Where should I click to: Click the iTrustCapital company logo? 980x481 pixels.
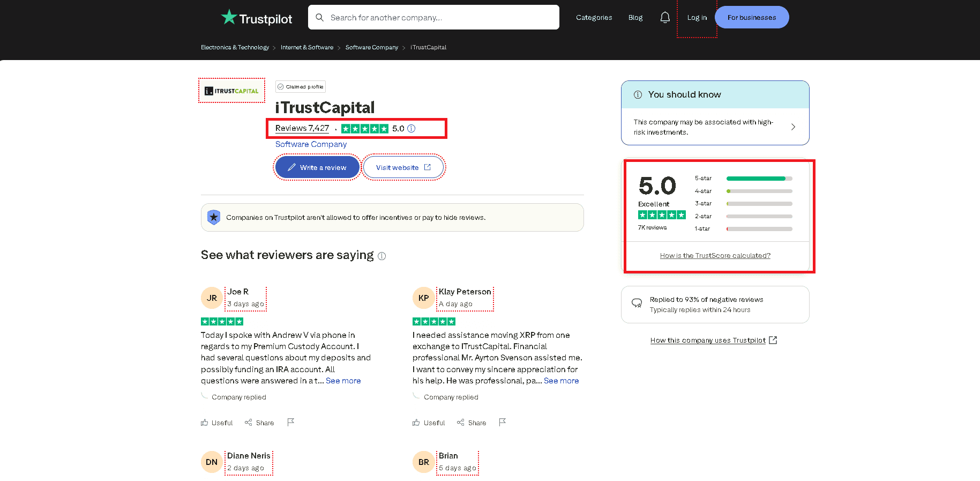231,91
